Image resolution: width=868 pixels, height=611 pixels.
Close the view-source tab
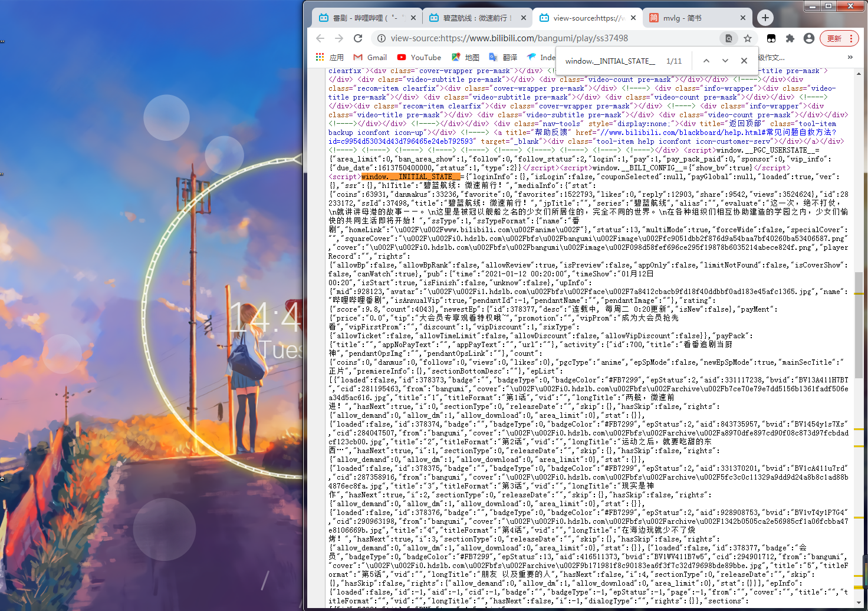(x=633, y=18)
